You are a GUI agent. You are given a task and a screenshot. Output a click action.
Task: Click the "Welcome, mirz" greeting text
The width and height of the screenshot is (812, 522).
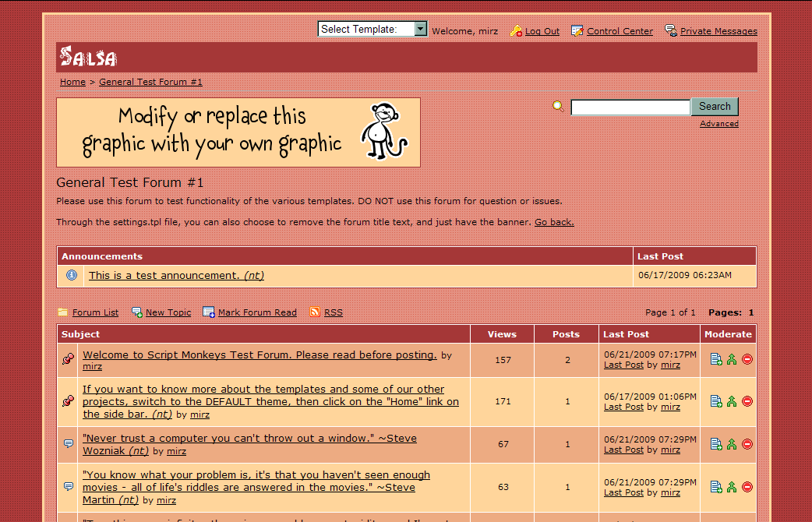pyautogui.click(x=465, y=31)
